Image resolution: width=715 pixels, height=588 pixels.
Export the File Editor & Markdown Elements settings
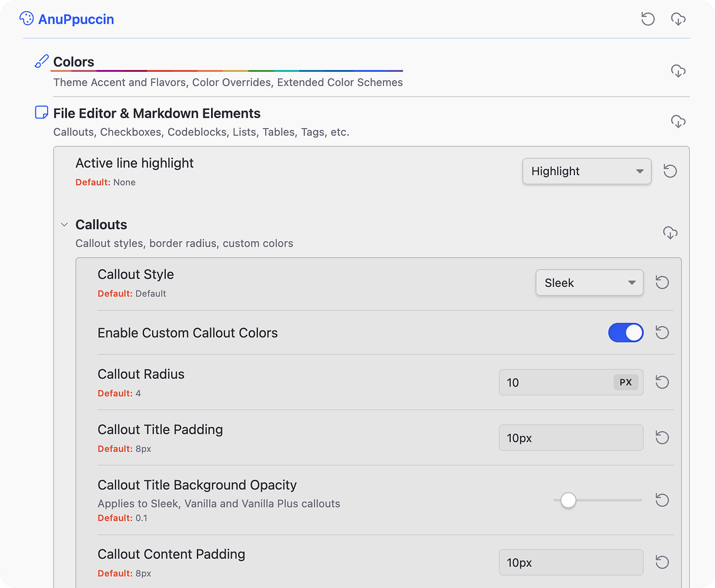[x=679, y=121]
